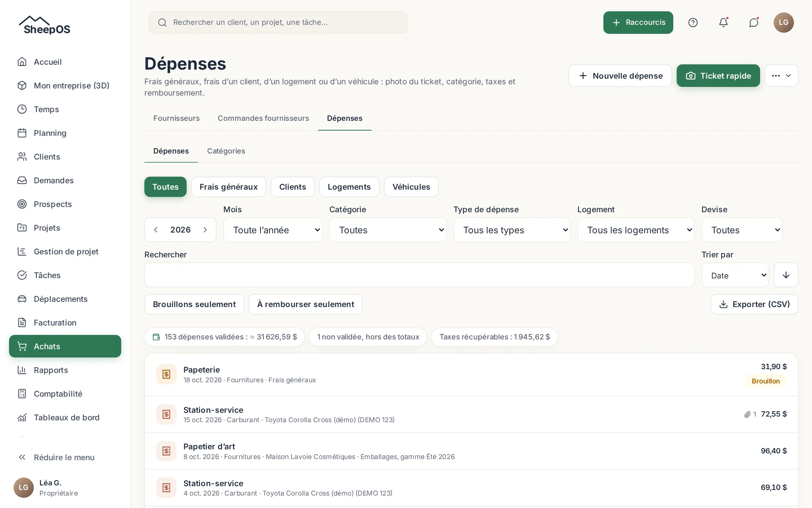The height and width of the screenshot is (508, 812).
Task: Open Tableaux de bord
Action: (65, 417)
